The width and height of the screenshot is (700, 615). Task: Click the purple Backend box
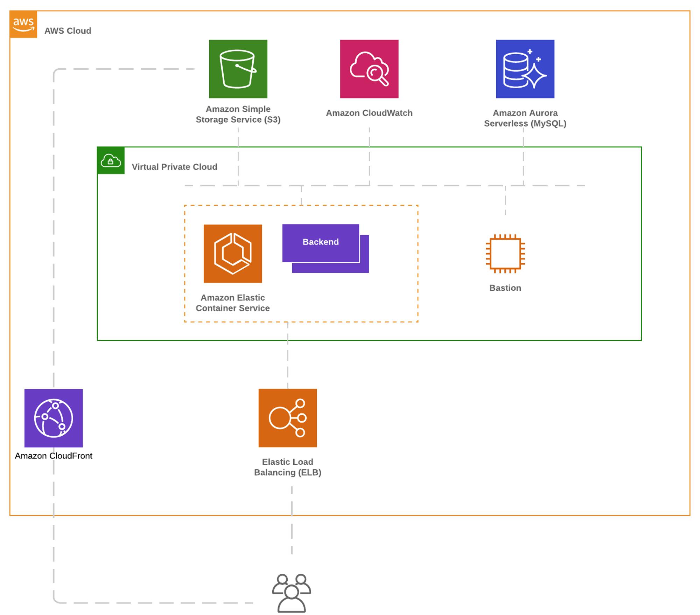(321, 243)
